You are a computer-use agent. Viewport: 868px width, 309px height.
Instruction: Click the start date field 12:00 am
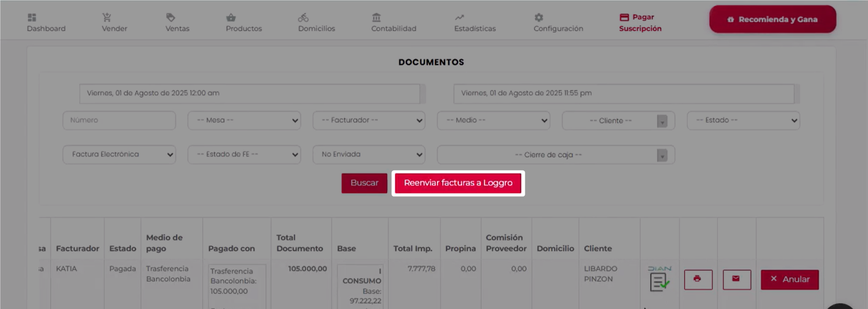point(250,93)
